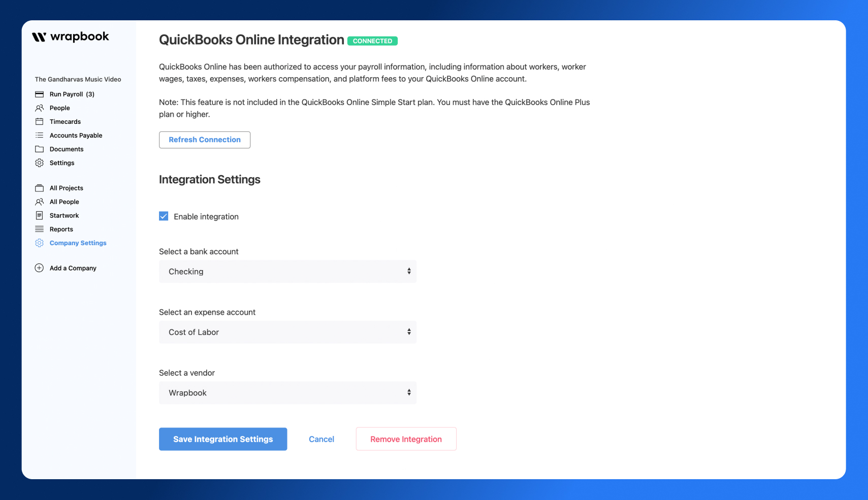
Task: Click the Refresh Connection button
Action: click(204, 140)
